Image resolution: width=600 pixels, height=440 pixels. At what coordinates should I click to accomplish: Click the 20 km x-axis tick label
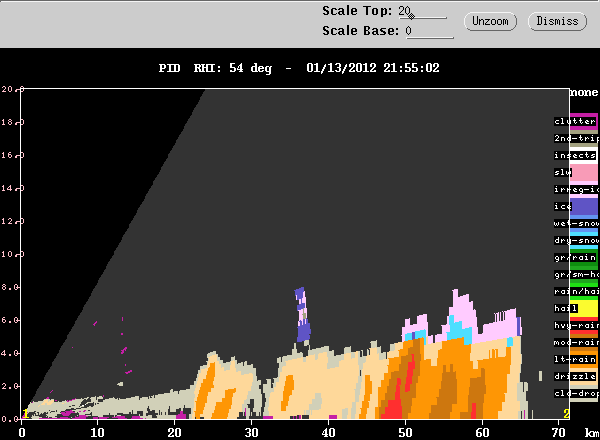click(x=174, y=433)
